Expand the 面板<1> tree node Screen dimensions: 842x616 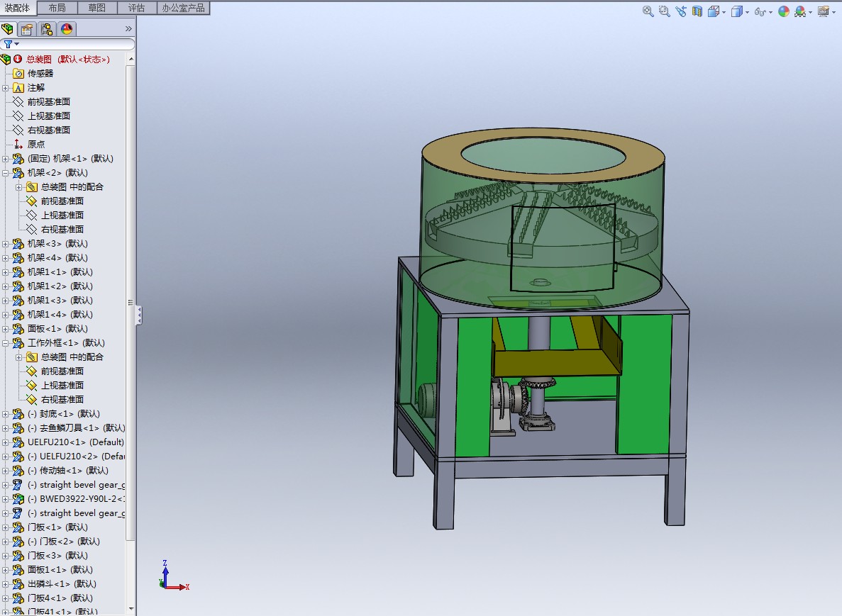click(x=6, y=329)
